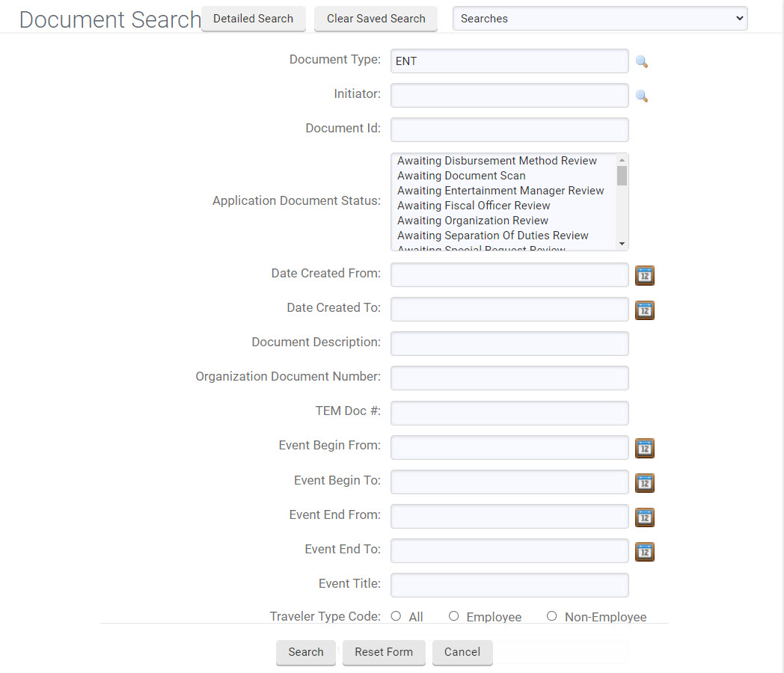The image size is (784, 673).
Task: Switch to Detailed Search
Action: (253, 19)
